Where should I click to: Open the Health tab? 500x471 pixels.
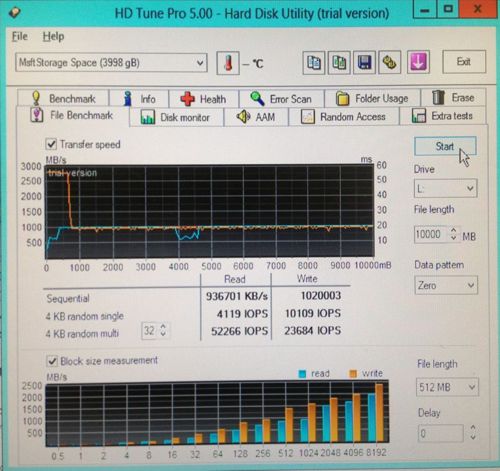[204, 99]
